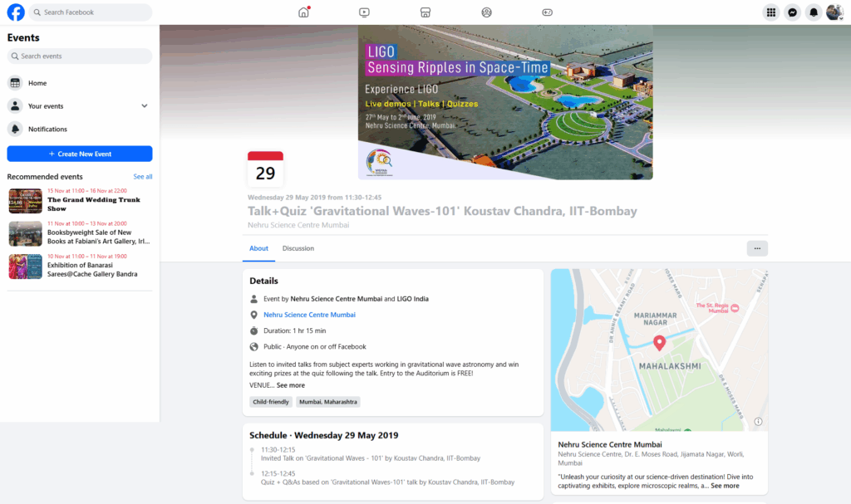Screen dimensions: 851x504
Task: Expand the Your events section chevron
Action: coord(145,106)
